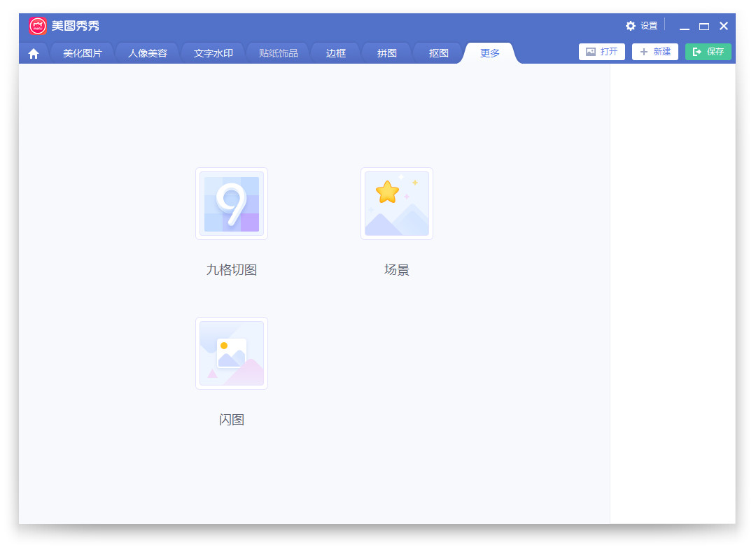Open the 拼图 collage tab
The image size is (756, 559).
[387, 53]
